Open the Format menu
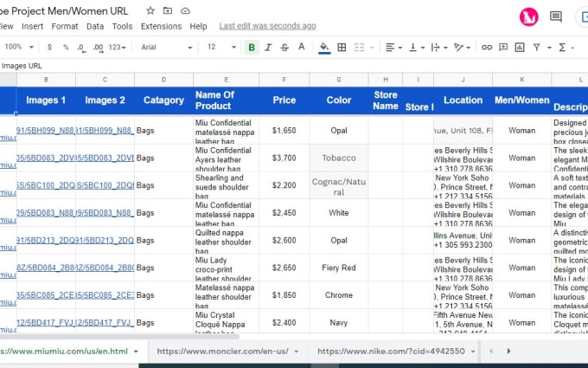This screenshot has height=368, width=588. (x=65, y=26)
